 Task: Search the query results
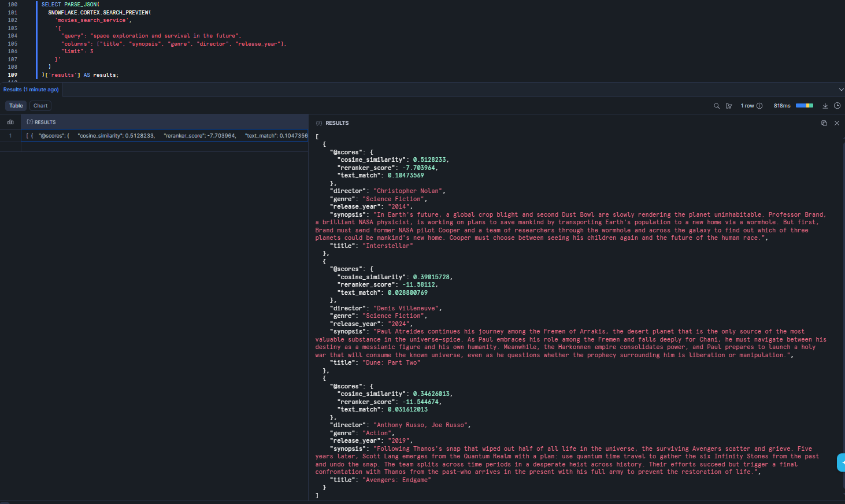pos(717,106)
